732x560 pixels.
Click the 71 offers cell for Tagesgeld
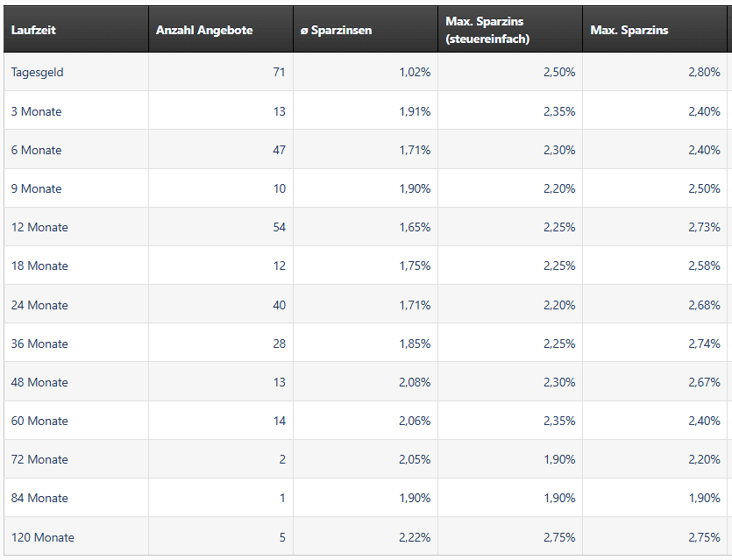click(279, 73)
